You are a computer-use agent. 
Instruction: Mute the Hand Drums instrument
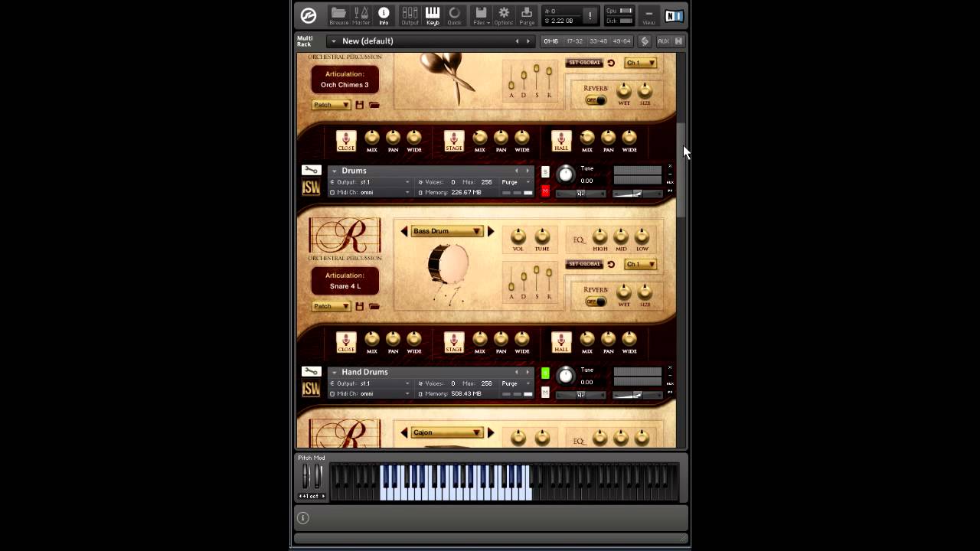click(x=545, y=393)
